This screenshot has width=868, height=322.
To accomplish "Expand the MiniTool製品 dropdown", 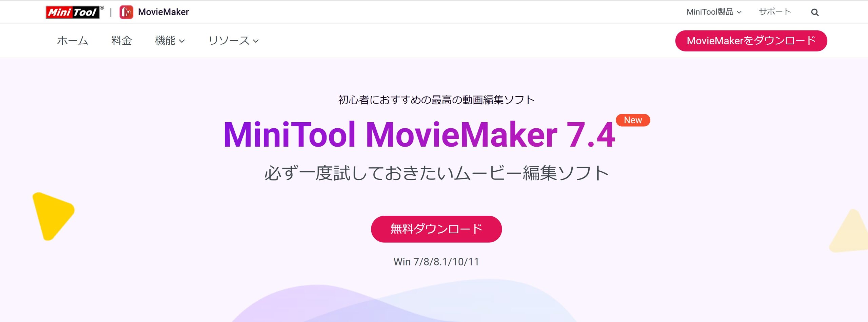I will [714, 12].
